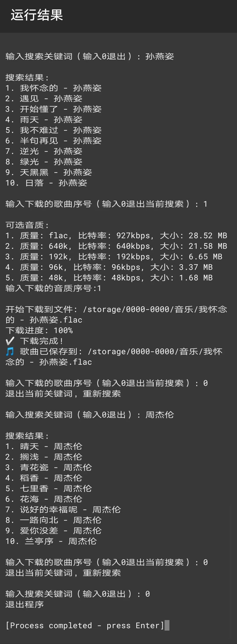
Task: Click the music note icon beside 歌曲已保存到
Action: (10, 352)
